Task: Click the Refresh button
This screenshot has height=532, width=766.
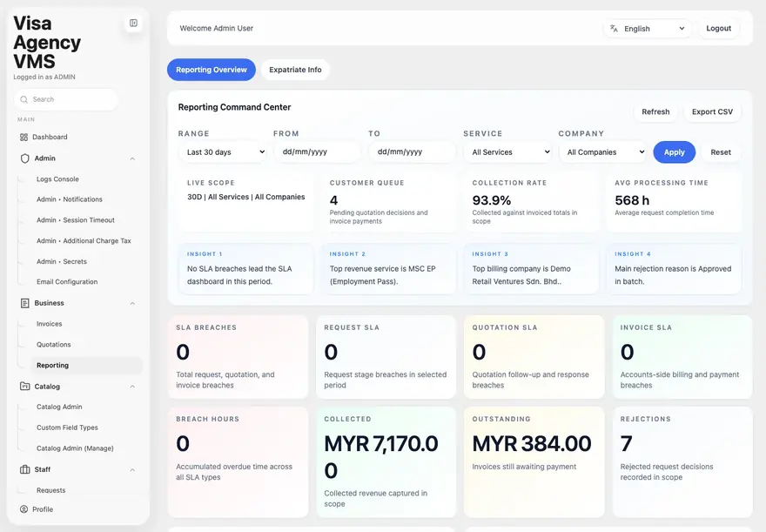Action: pos(655,111)
